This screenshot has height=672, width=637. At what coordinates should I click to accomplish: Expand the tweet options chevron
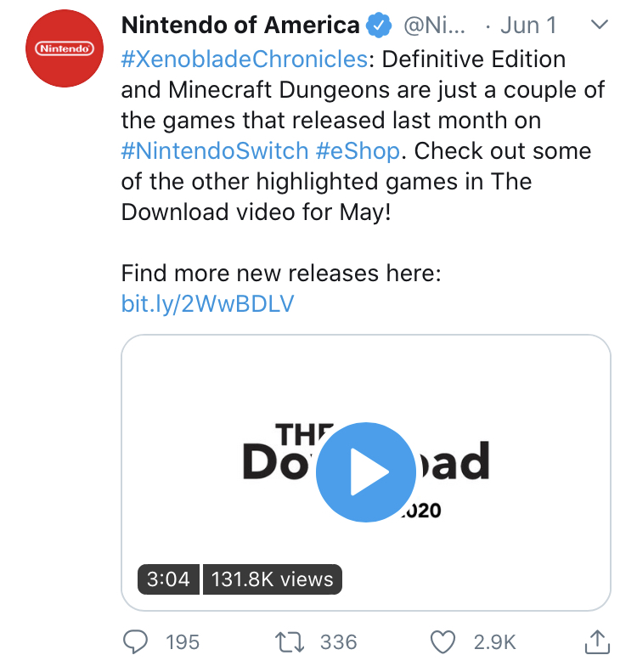pos(599,24)
